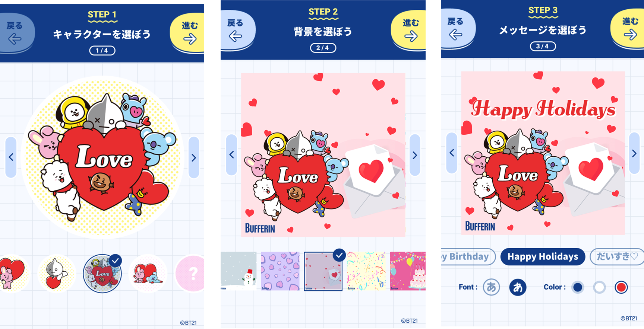Select the Cooky pink rabbit heart character
644x329 pixels.
tap(11, 274)
